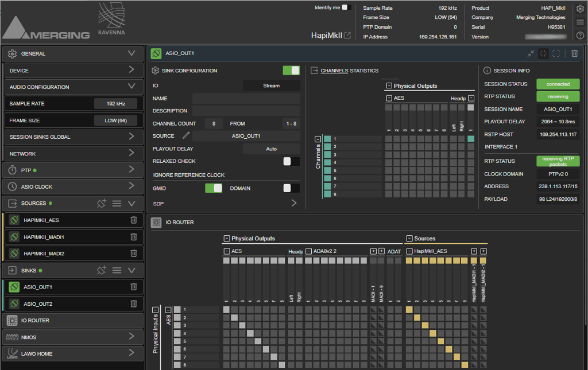This screenshot has height=370, width=588.
Task: Collapse the General section chevron
Action: coord(131,53)
